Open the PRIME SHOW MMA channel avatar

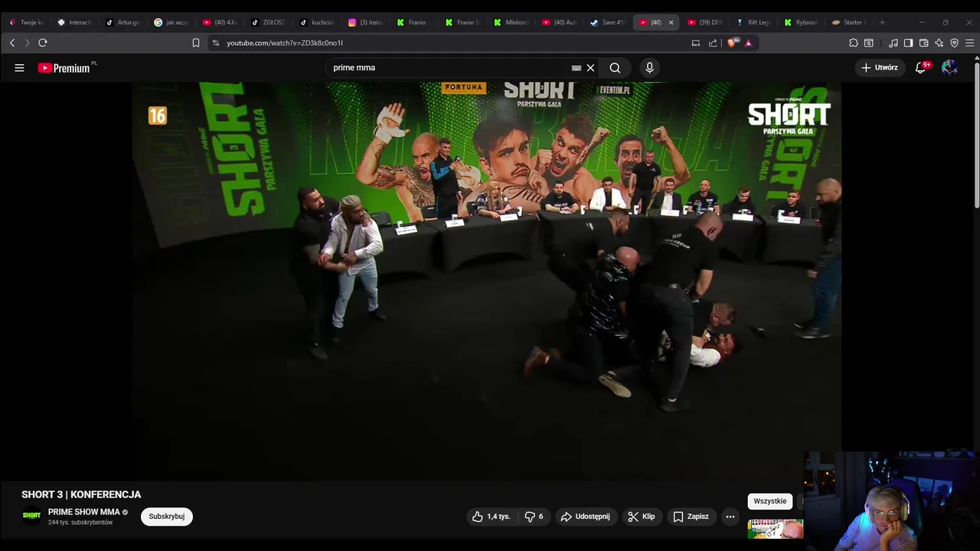tap(31, 516)
